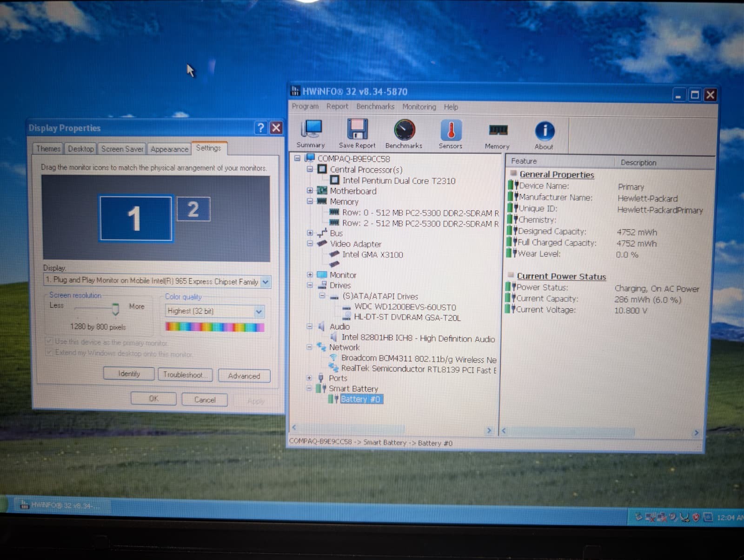Switch to the Desktop tab
Screen dimensions: 744x560
point(81,149)
